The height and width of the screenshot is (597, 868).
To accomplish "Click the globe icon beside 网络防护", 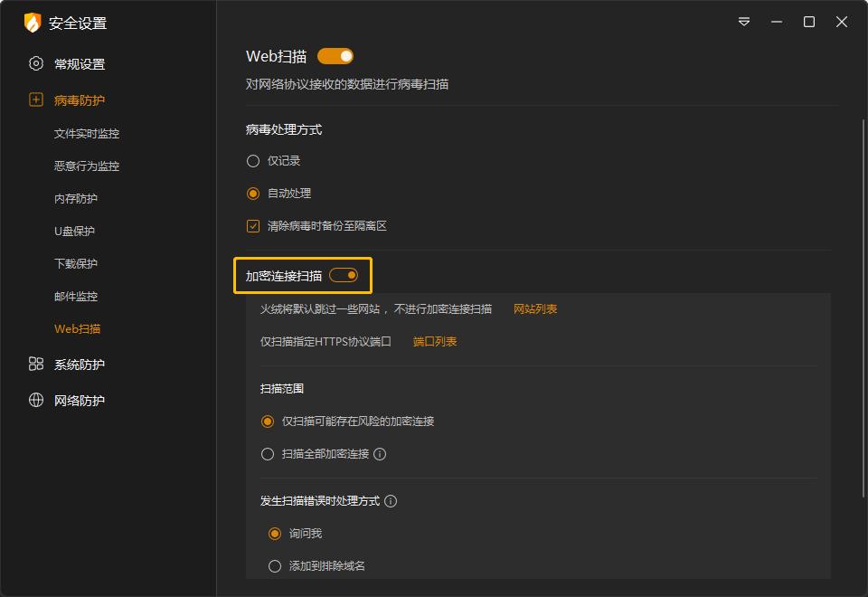I will pos(36,400).
